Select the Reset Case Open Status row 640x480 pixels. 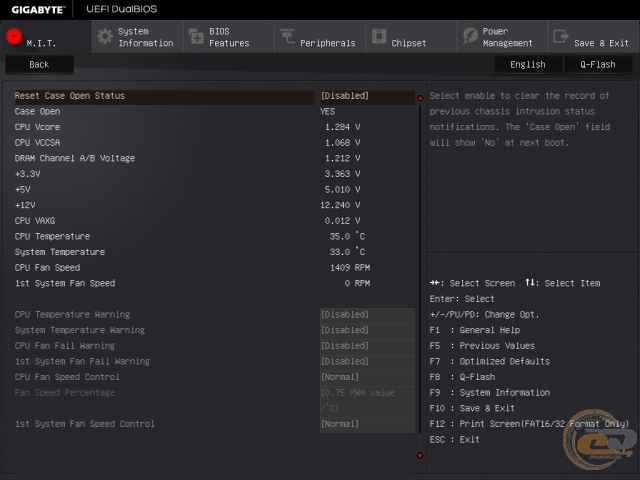164,96
